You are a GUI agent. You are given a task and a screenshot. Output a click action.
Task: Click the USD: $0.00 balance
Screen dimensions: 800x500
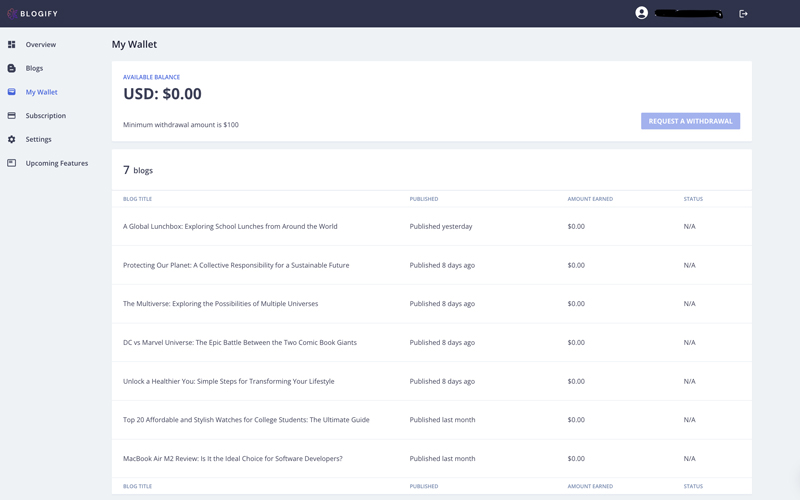162,94
